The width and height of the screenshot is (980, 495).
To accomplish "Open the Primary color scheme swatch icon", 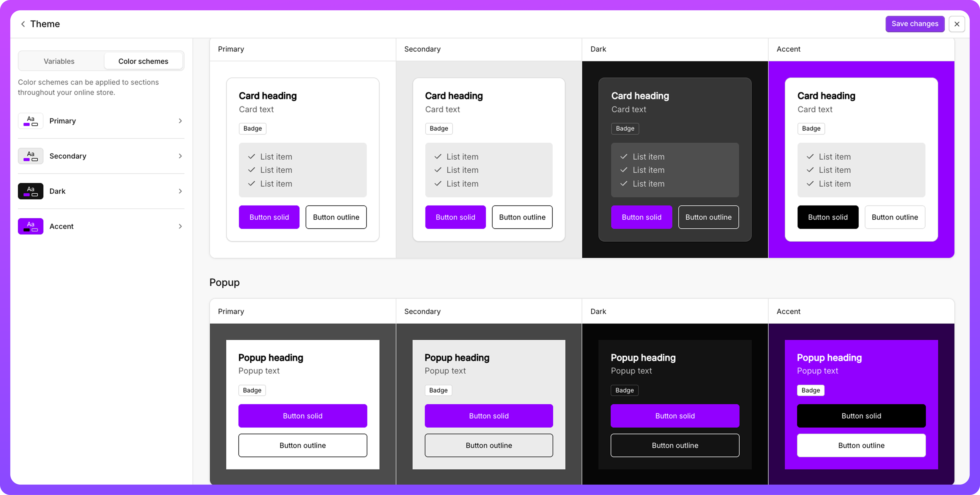I will (30, 121).
